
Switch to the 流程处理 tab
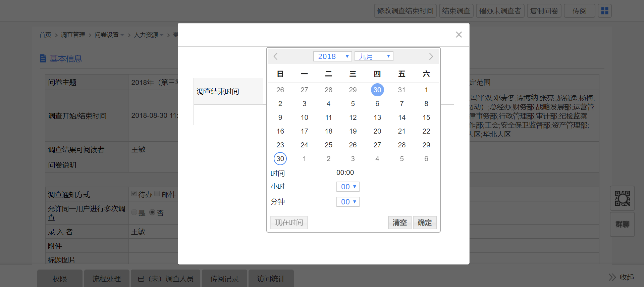[107, 279]
